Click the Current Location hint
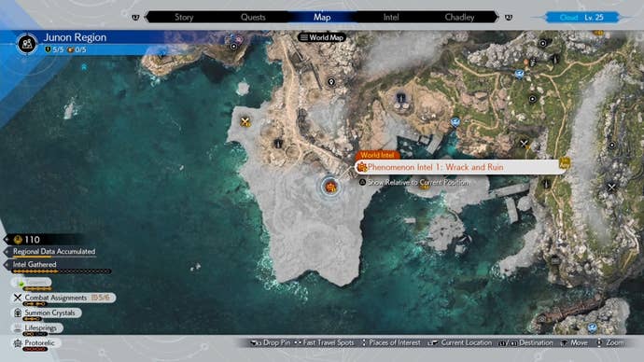644x362 pixels. point(459,342)
